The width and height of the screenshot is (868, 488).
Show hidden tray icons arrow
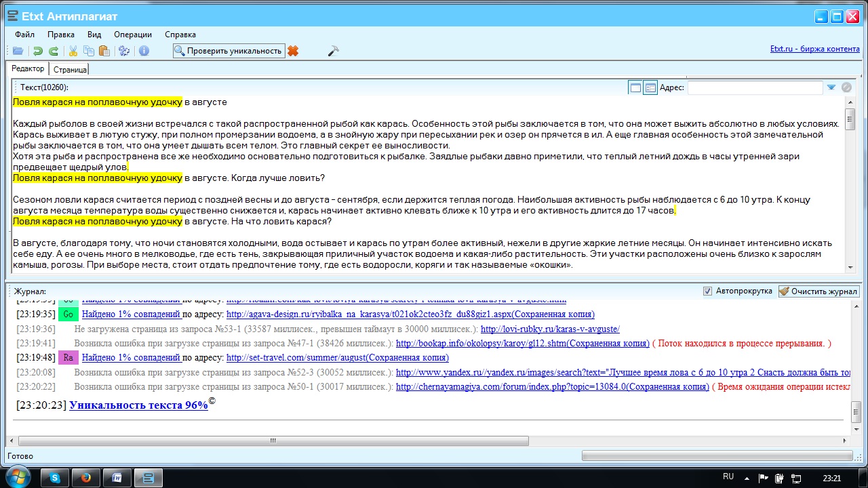[x=747, y=477]
